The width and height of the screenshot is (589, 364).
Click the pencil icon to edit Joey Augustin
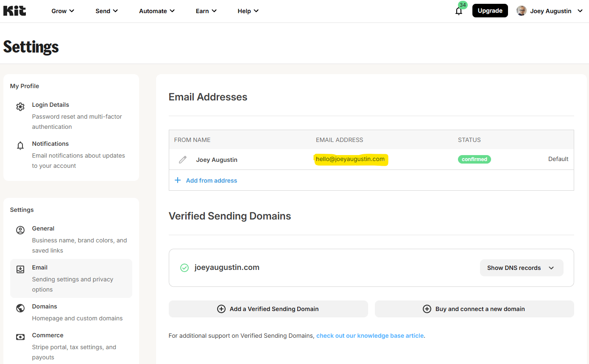click(x=183, y=159)
